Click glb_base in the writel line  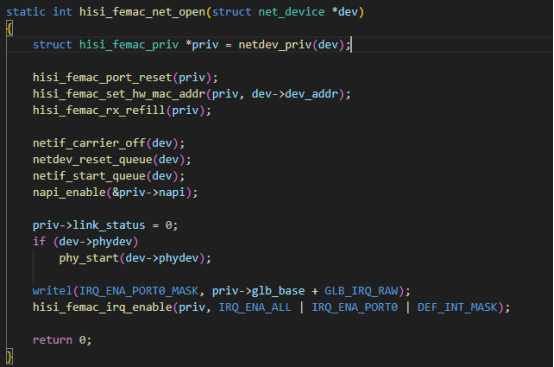(278, 291)
